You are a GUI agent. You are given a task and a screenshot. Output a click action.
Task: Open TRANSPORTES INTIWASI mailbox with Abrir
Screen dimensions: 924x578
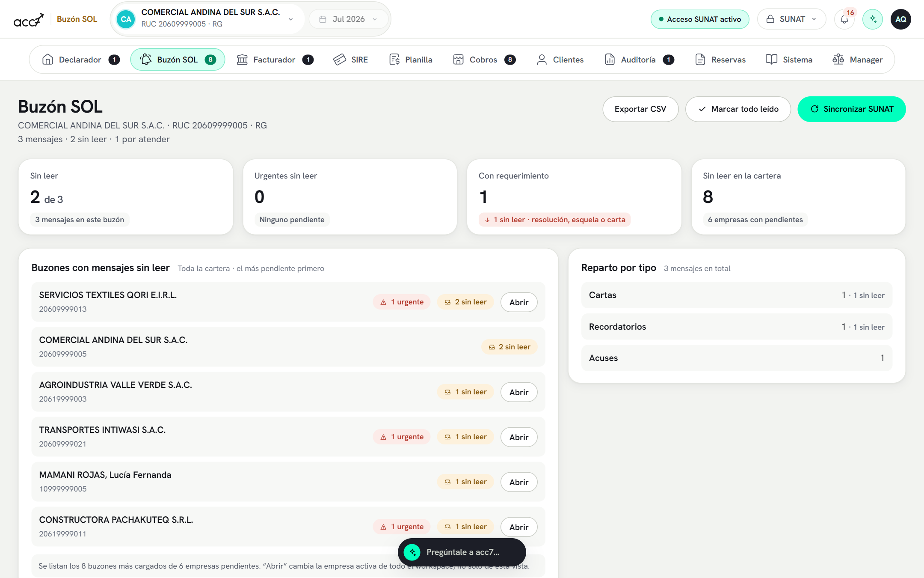tap(519, 437)
